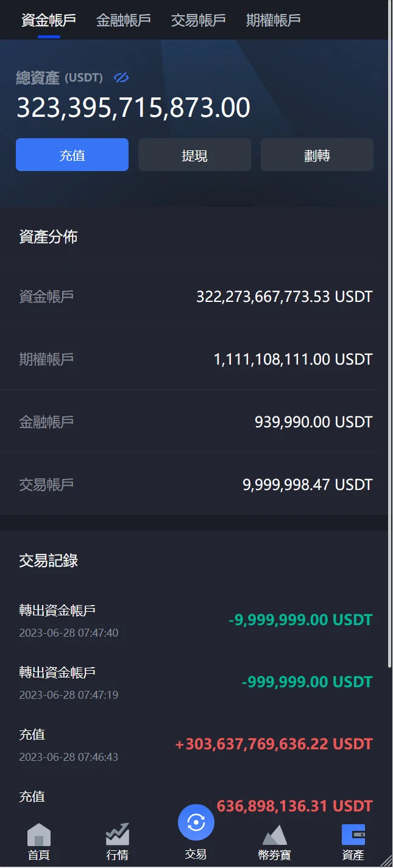The image size is (393, 868).
Task: Open the +303,637,769,636.22 USDT deposit record
Action: pos(195,744)
